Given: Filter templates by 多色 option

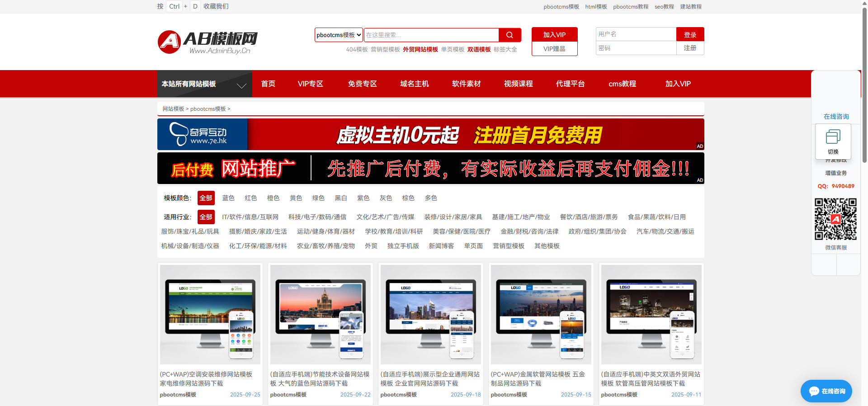Looking at the screenshot, I should click(431, 198).
